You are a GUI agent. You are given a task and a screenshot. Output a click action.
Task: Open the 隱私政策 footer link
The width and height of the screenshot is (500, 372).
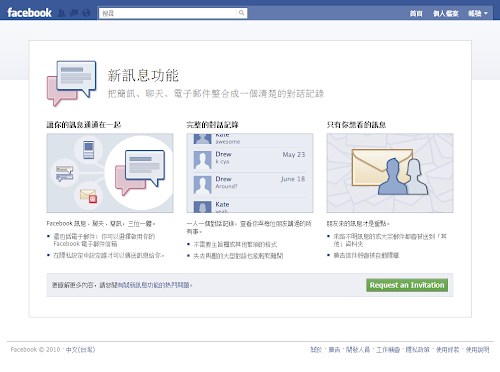point(418,350)
